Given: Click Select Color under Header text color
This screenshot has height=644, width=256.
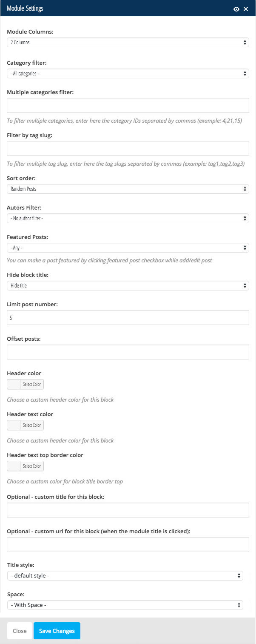Looking at the screenshot, I should click(32, 425).
